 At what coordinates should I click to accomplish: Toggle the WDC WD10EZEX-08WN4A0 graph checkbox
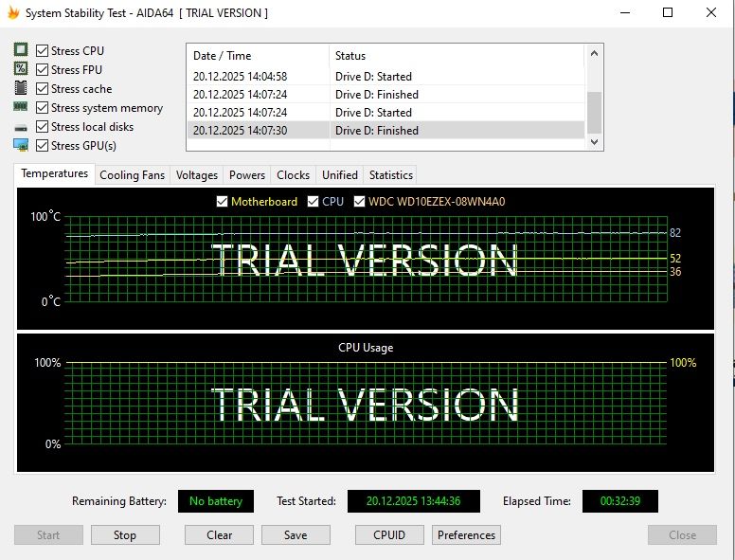(359, 202)
